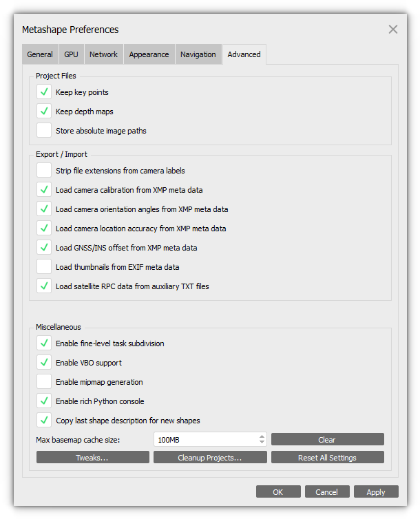Uncheck Load camera location accuracy option
Image resolution: width=420 pixels, height=519 pixels.
point(44,228)
